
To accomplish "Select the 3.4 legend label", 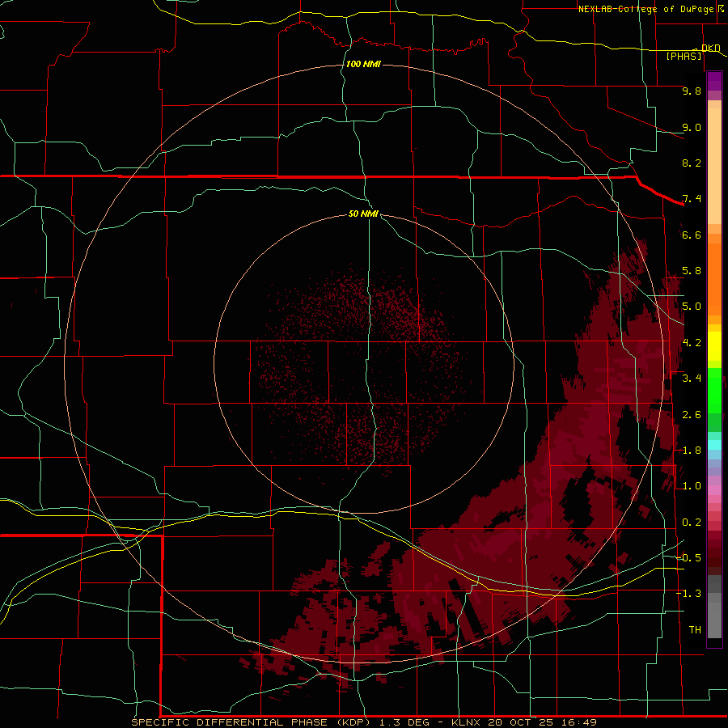I will (692, 379).
